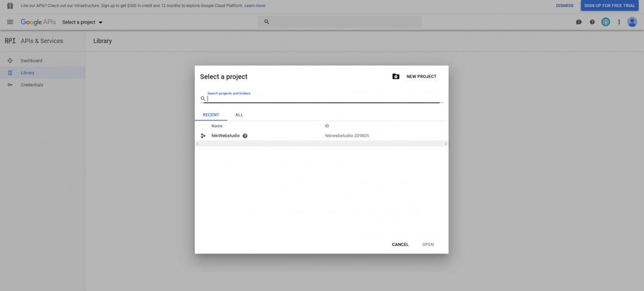644x291 pixels.
Task: Open the Select a project dropdown in header
Action: point(82,22)
